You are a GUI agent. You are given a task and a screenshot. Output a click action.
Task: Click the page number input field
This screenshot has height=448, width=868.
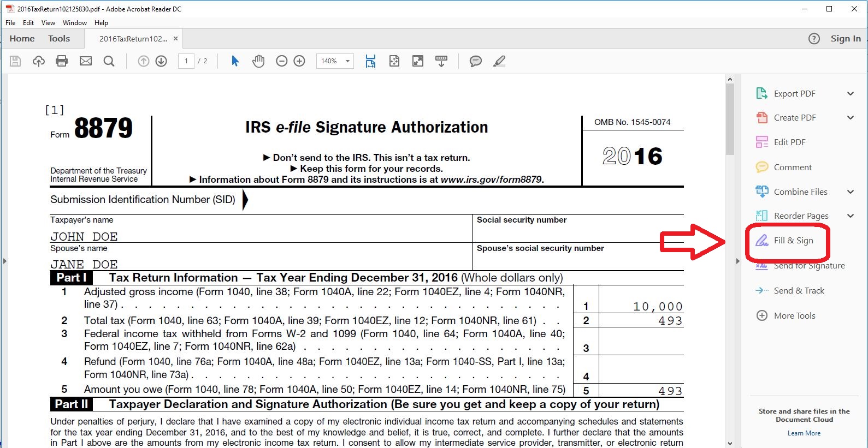tap(186, 61)
